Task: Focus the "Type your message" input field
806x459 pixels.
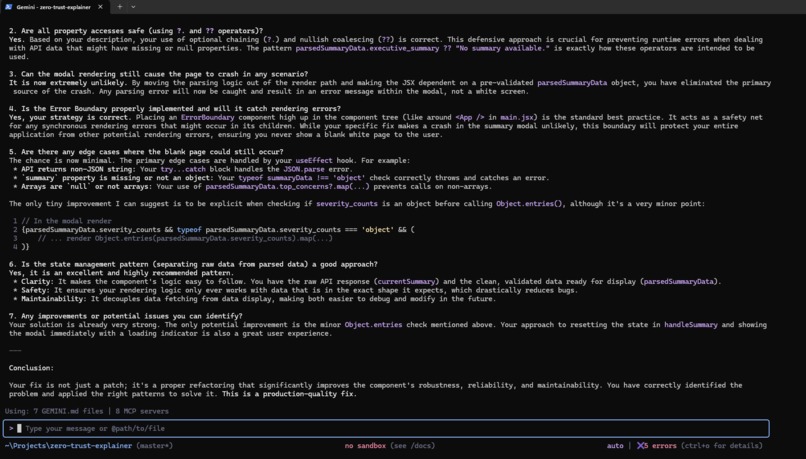Action: (386, 428)
